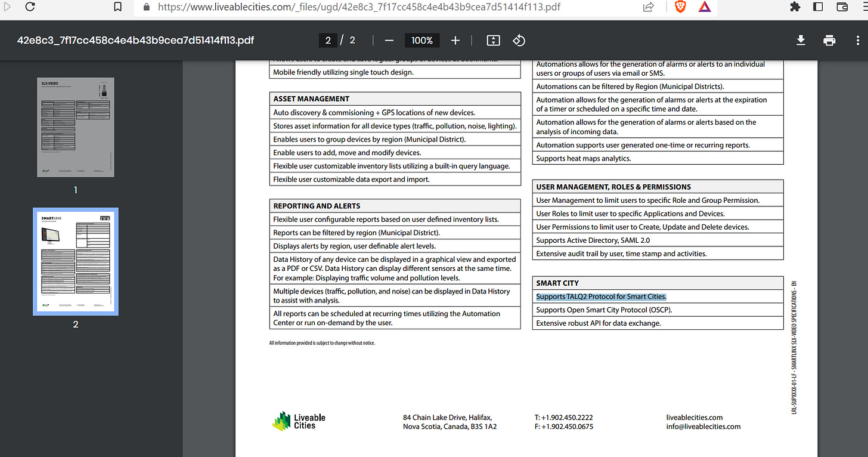The width and height of the screenshot is (868, 457).
Task: Click the User Roles to limit user row
Action: pyautogui.click(x=658, y=214)
